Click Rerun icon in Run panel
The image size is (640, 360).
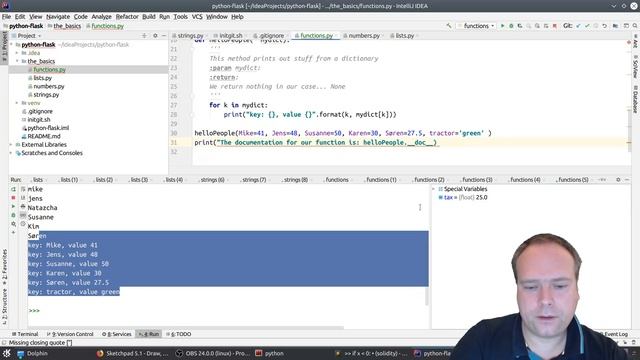click(x=13, y=189)
